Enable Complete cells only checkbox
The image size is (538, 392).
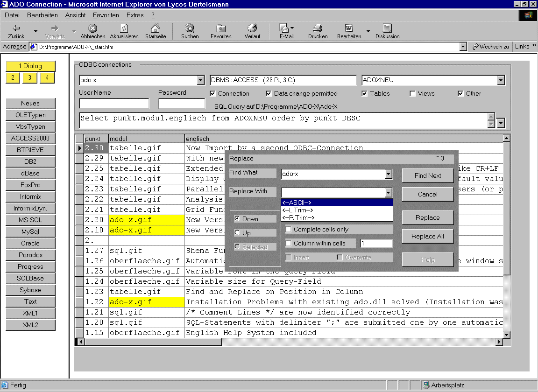(289, 230)
